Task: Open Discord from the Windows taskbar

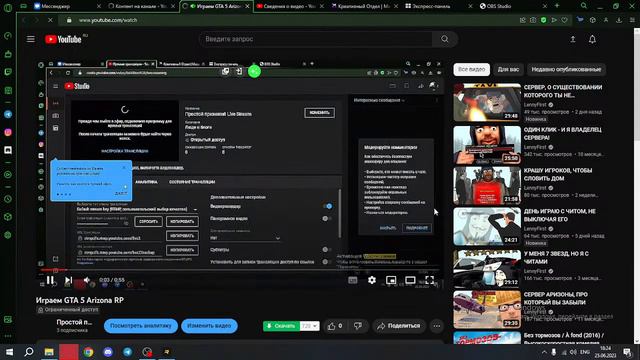Action: 108,351
